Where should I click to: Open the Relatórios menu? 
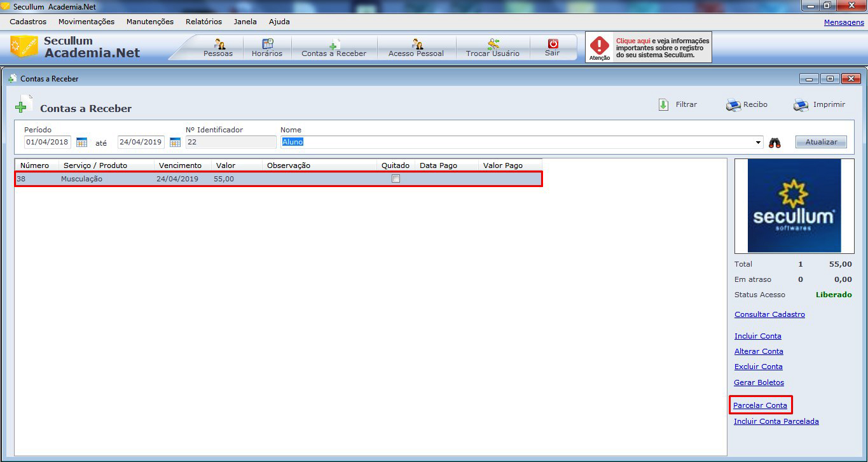(203, 22)
